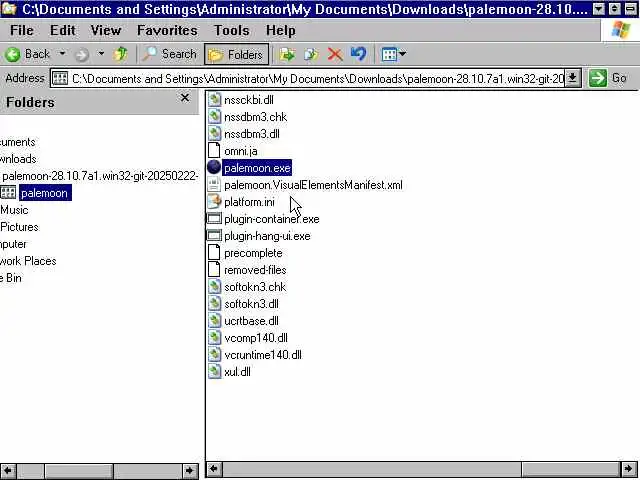Click the removed-files file icon
The height and width of the screenshot is (480, 640).
click(x=214, y=270)
